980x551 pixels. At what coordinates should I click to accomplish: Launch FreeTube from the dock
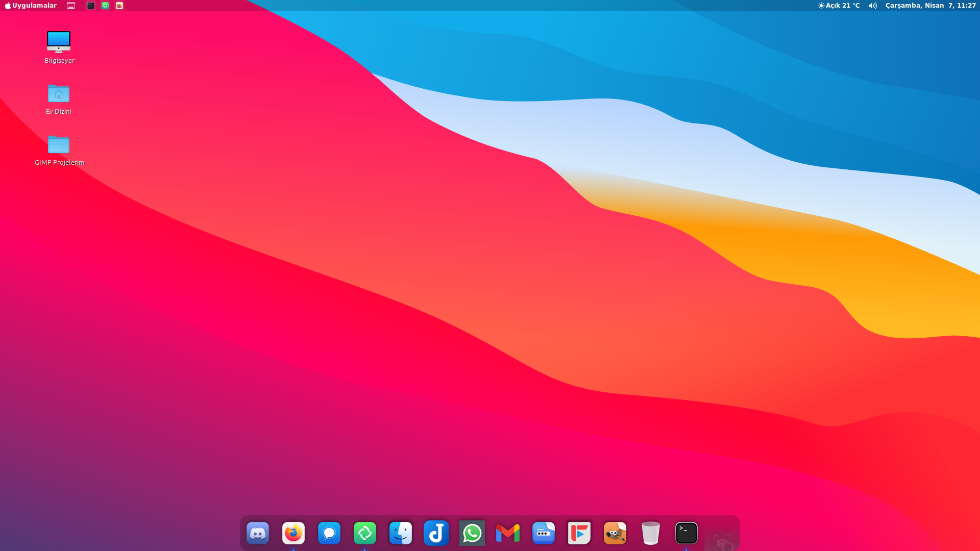(579, 533)
